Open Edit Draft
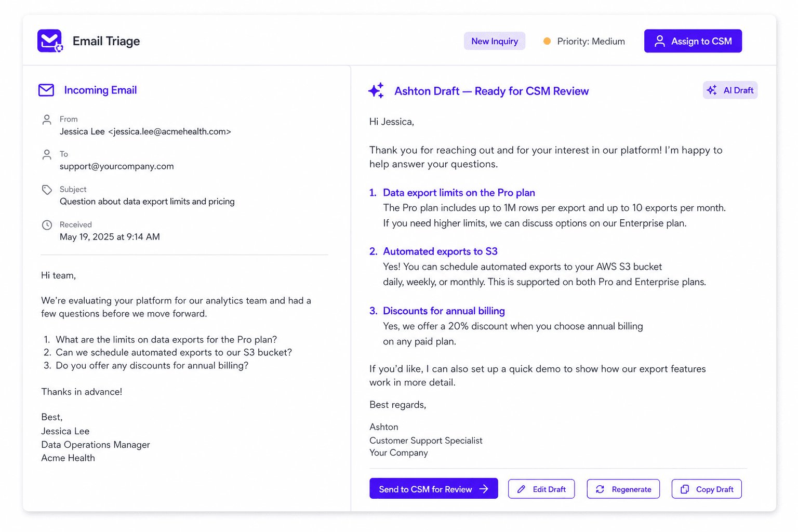Viewport: 798px width, 532px height. tap(541, 489)
